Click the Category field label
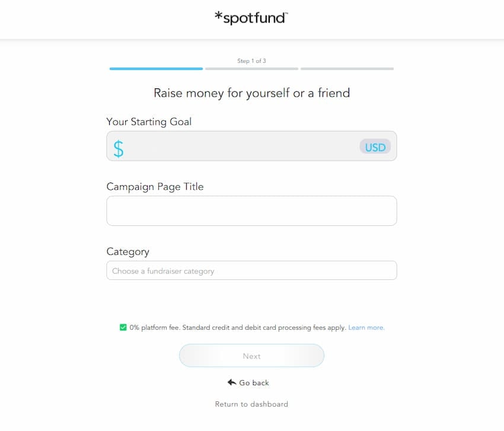The width and height of the screenshot is (504, 431). tap(127, 251)
